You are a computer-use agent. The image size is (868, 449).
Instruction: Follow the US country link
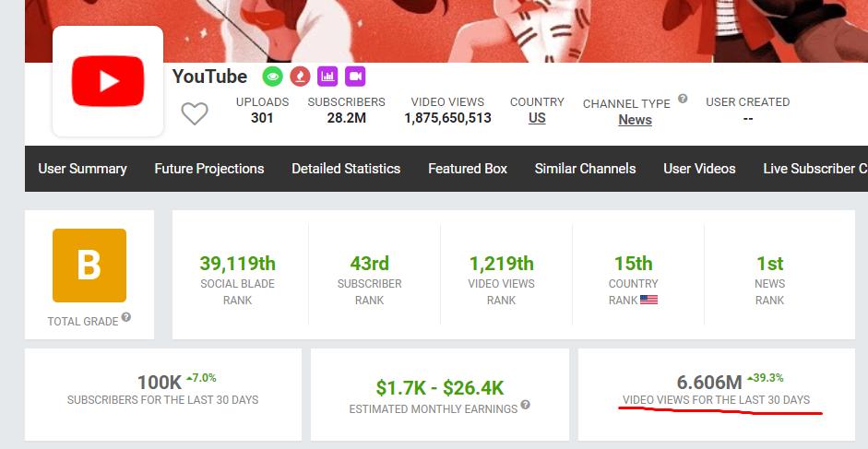click(537, 118)
